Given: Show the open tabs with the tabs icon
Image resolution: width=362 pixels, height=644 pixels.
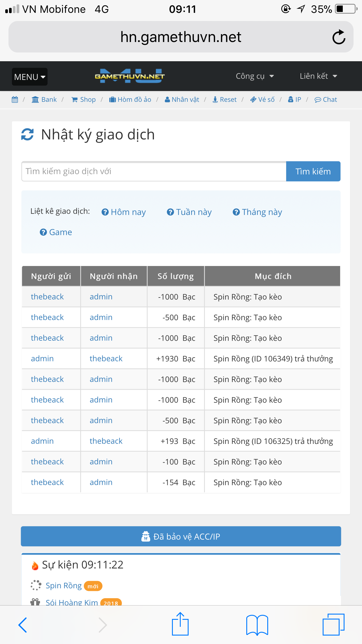Looking at the screenshot, I should click(x=333, y=624).
